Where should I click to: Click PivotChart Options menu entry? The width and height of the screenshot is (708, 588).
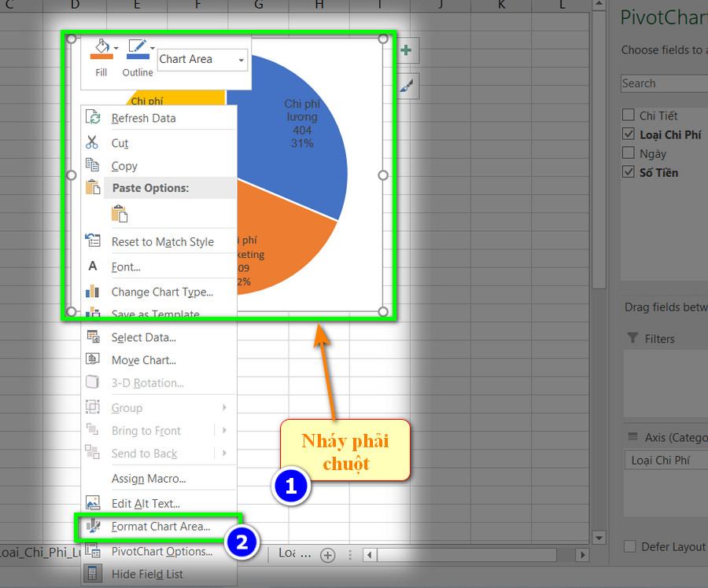click(x=161, y=552)
